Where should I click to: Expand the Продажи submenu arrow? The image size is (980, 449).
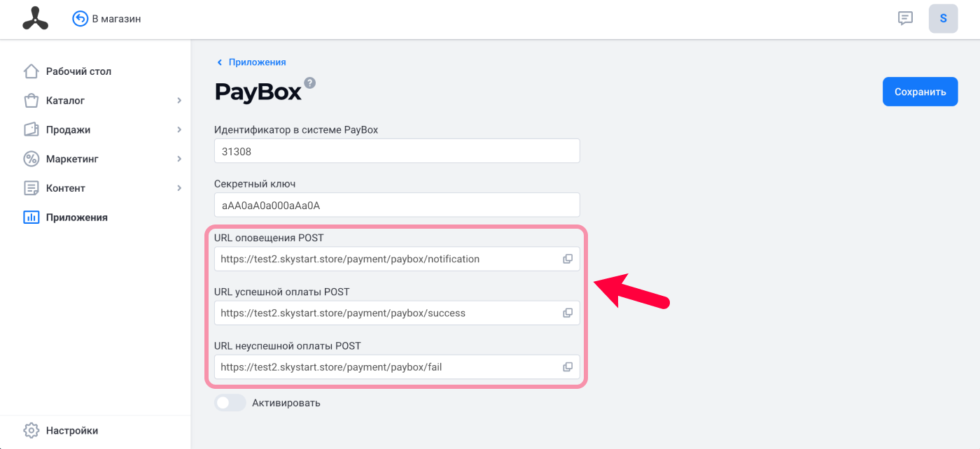click(179, 129)
